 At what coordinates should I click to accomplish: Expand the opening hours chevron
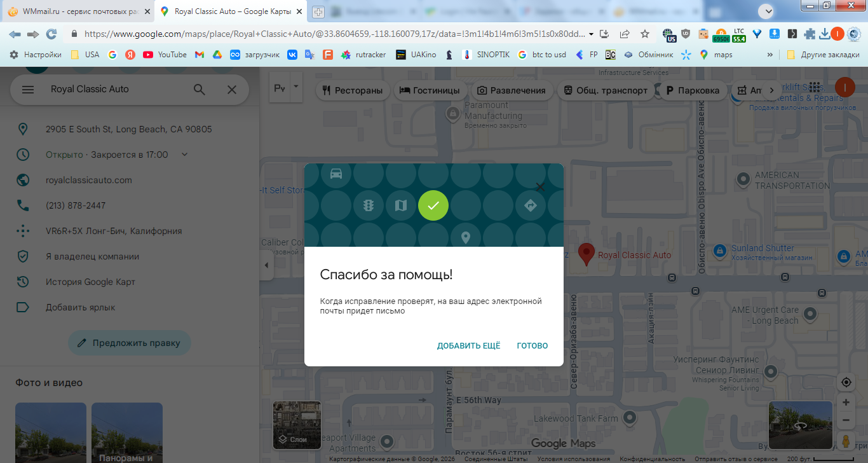[x=185, y=155]
